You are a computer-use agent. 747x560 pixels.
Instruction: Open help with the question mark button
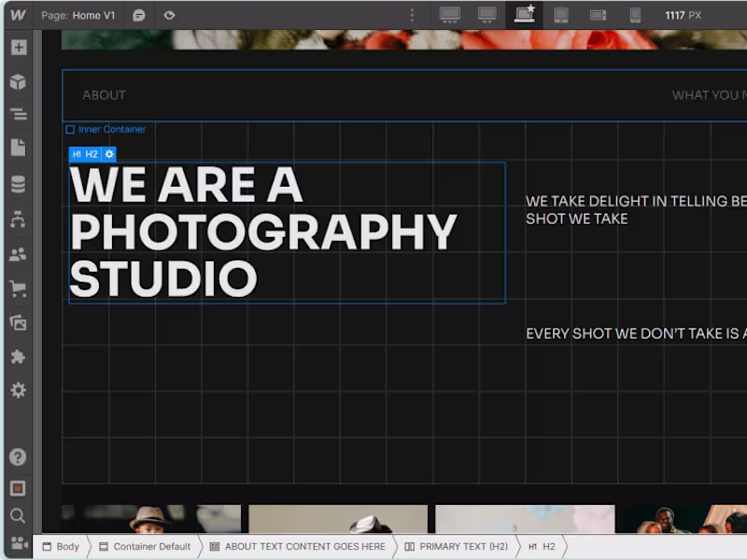pyautogui.click(x=19, y=457)
